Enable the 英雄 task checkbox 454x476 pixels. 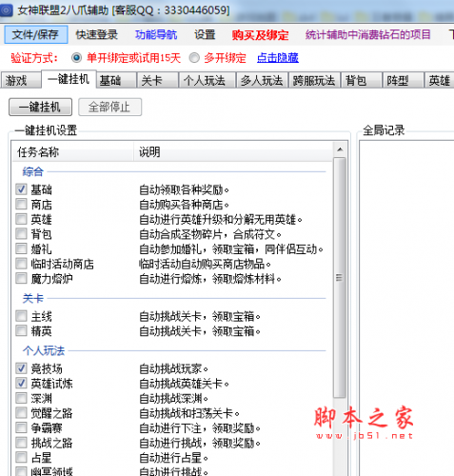click(21, 219)
